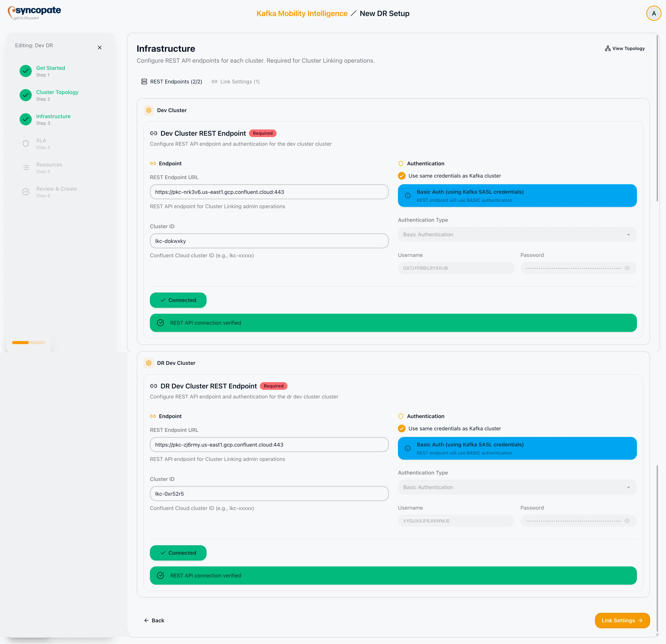Toggle DR Dev Cluster same credentials checkbox
Screen dimensions: 666x644
[402, 429]
